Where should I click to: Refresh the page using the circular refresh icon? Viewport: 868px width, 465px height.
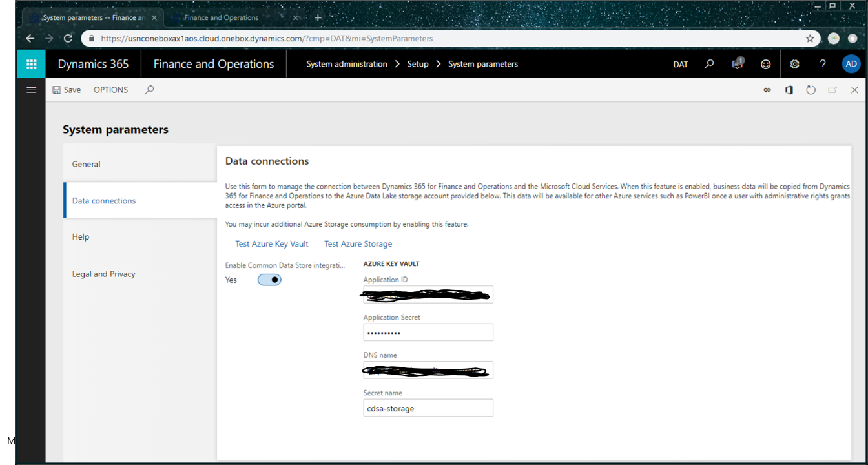click(811, 90)
